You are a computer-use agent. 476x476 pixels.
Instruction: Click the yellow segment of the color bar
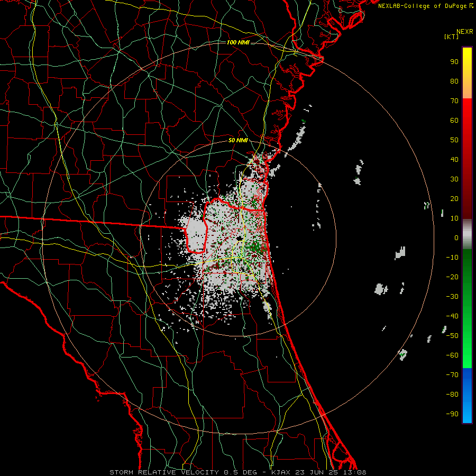(x=467, y=73)
